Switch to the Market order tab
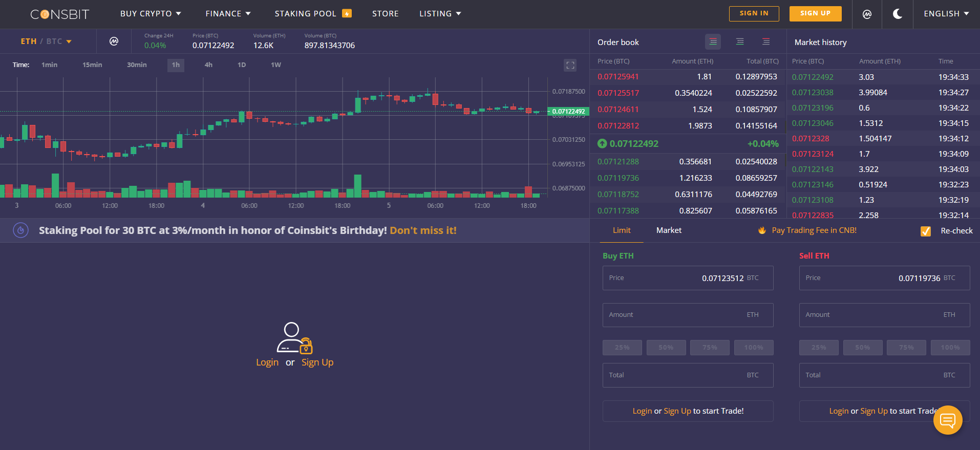The image size is (980, 450). point(669,230)
